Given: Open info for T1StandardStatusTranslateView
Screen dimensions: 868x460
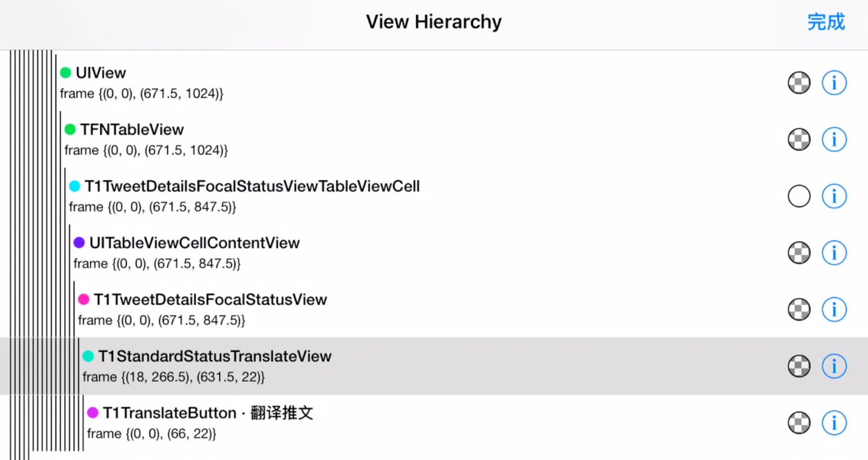Looking at the screenshot, I should pyautogui.click(x=834, y=366).
